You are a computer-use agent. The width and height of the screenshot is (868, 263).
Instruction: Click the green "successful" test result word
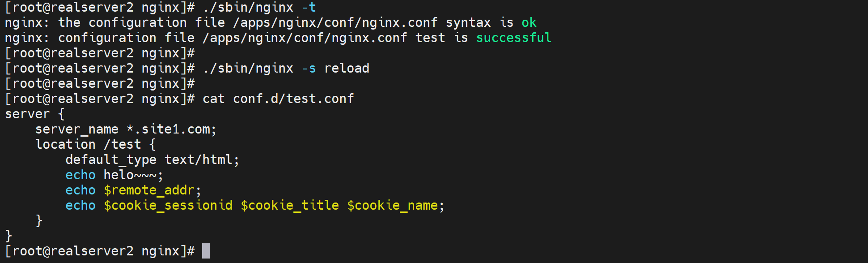(x=513, y=38)
